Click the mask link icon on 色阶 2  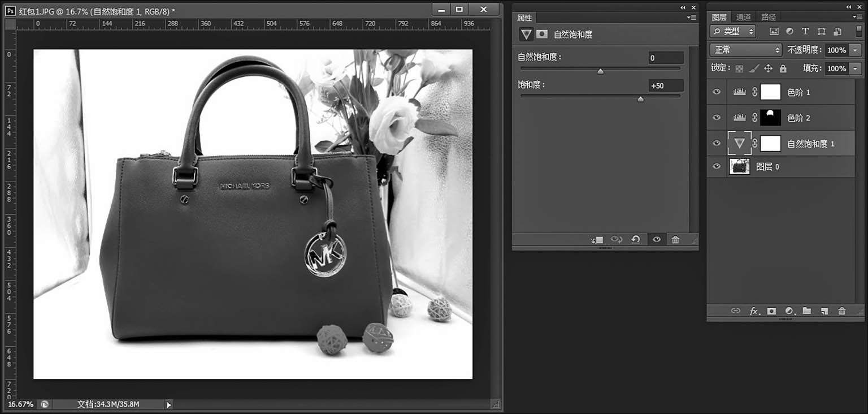754,117
